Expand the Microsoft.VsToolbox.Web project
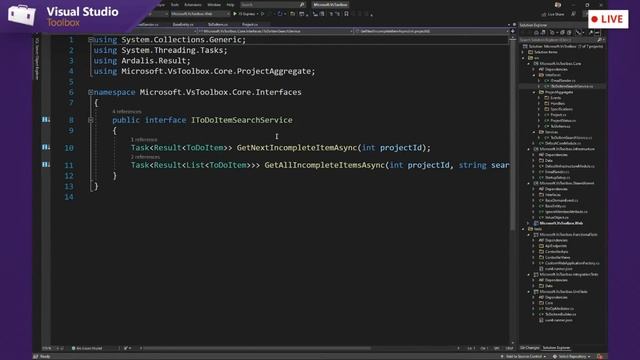Viewport: 640px width, 360px height. click(x=529, y=223)
